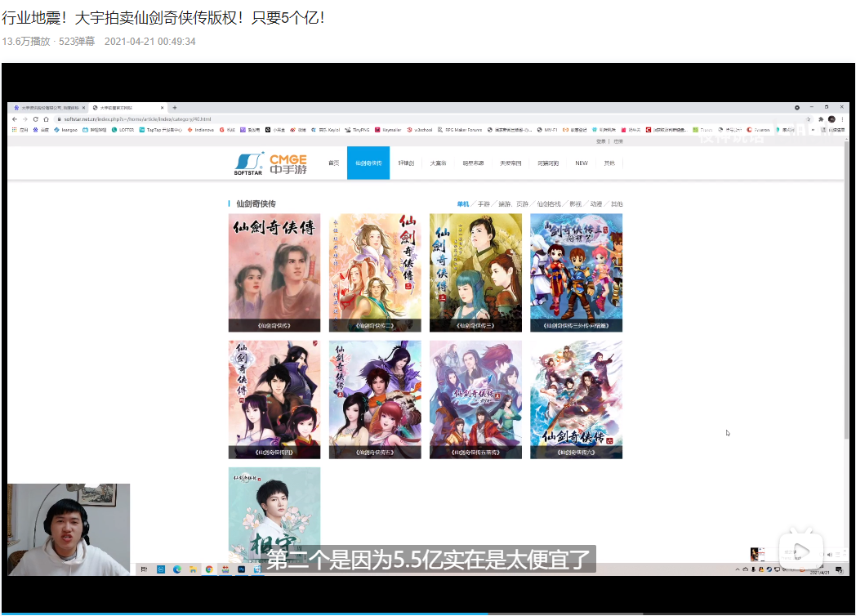Open the 《仙剑奇侠传》 first game cover
856x616 pixels.
tap(274, 273)
